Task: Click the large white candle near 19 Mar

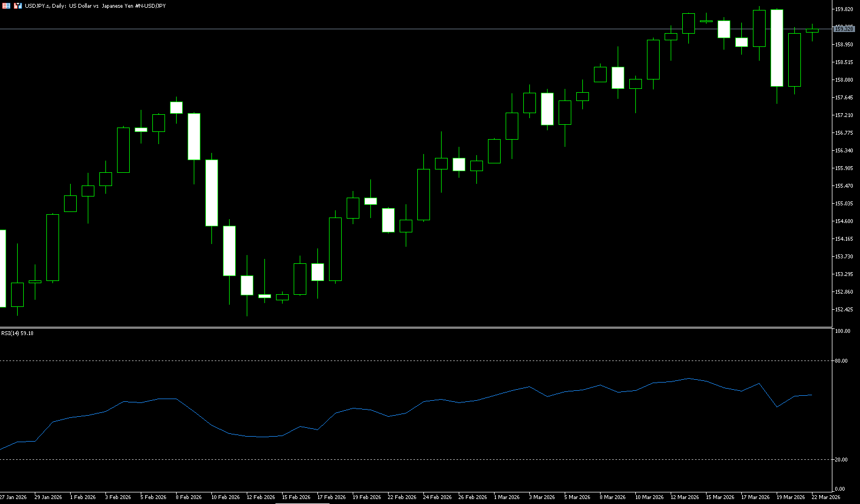Action: (x=777, y=48)
